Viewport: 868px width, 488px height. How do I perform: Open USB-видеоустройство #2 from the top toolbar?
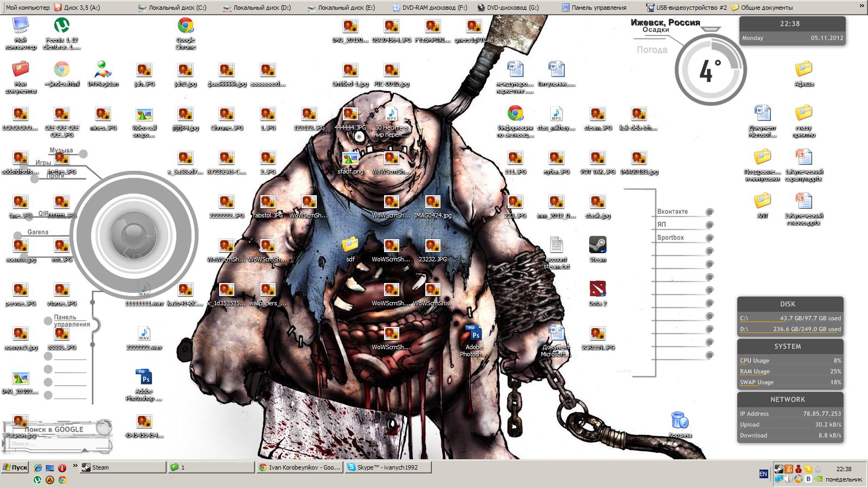pyautogui.click(x=687, y=8)
